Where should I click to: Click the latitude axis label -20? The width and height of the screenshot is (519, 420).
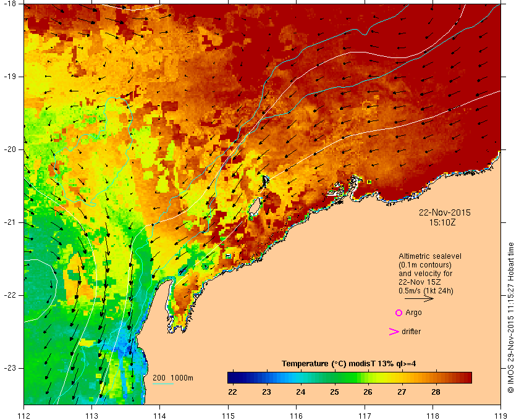(9, 149)
